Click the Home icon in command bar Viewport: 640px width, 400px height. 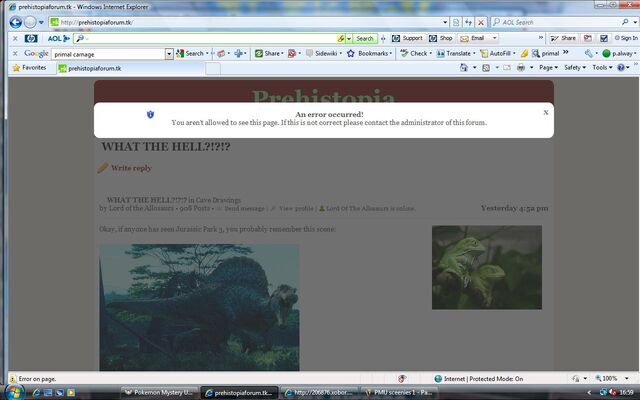464,68
